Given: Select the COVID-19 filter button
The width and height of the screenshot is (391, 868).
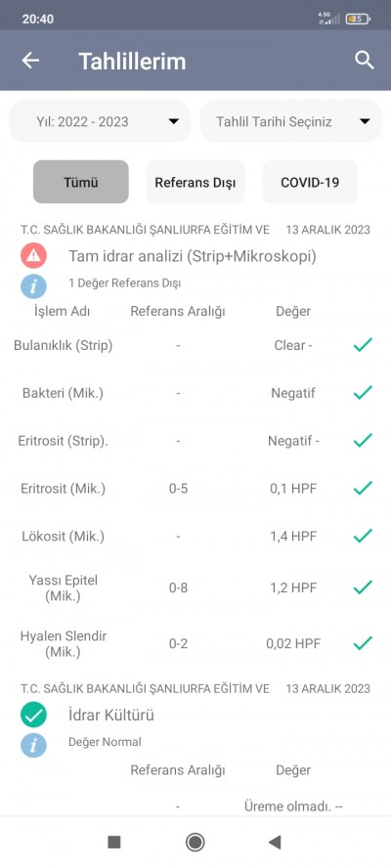Looking at the screenshot, I should click(x=310, y=182).
